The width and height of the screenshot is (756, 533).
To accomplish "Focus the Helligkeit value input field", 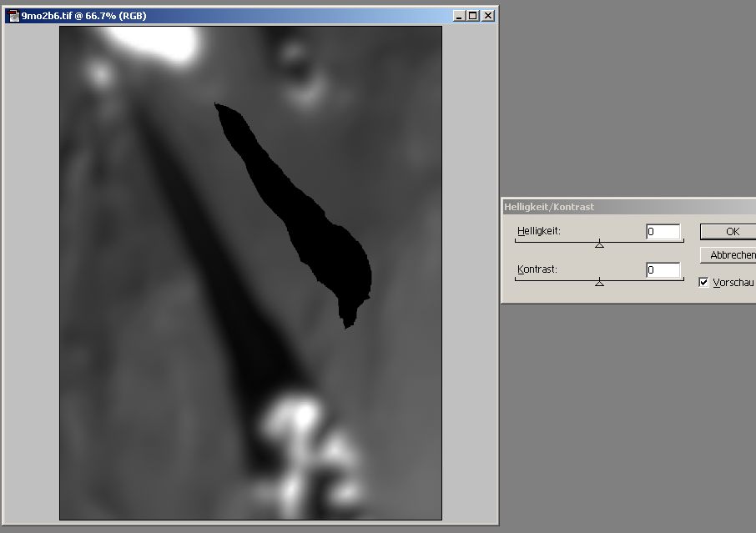I will click(663, 231).
